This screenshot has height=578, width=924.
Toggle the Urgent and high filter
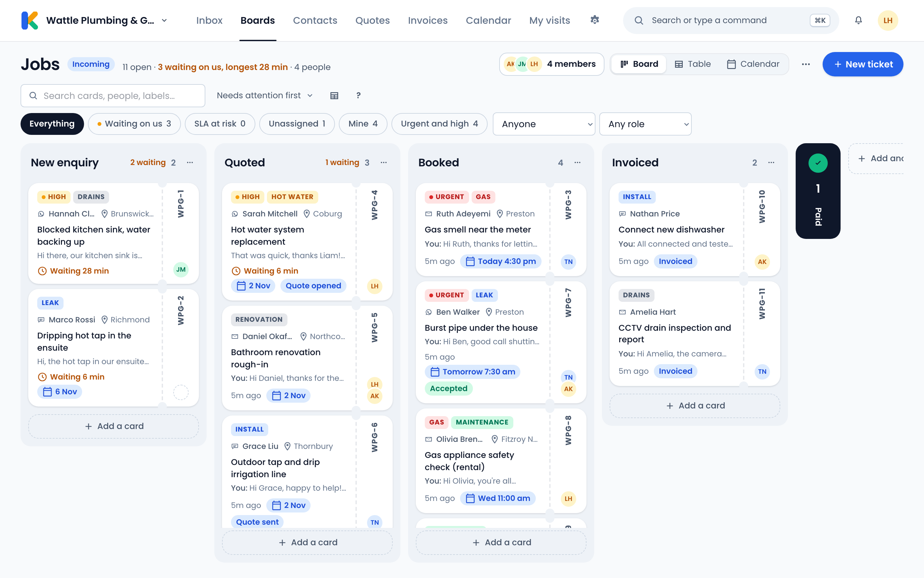coord(440,124)
